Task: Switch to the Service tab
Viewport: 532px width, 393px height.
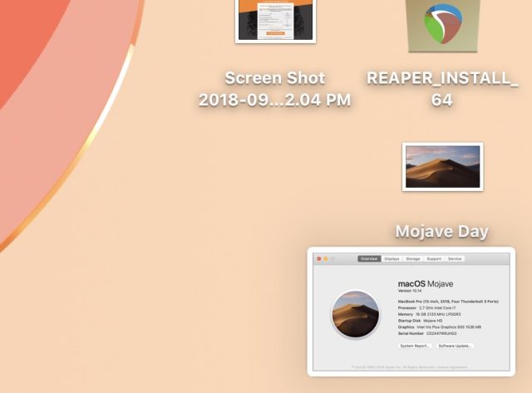Action: click(x=455, y=258)
